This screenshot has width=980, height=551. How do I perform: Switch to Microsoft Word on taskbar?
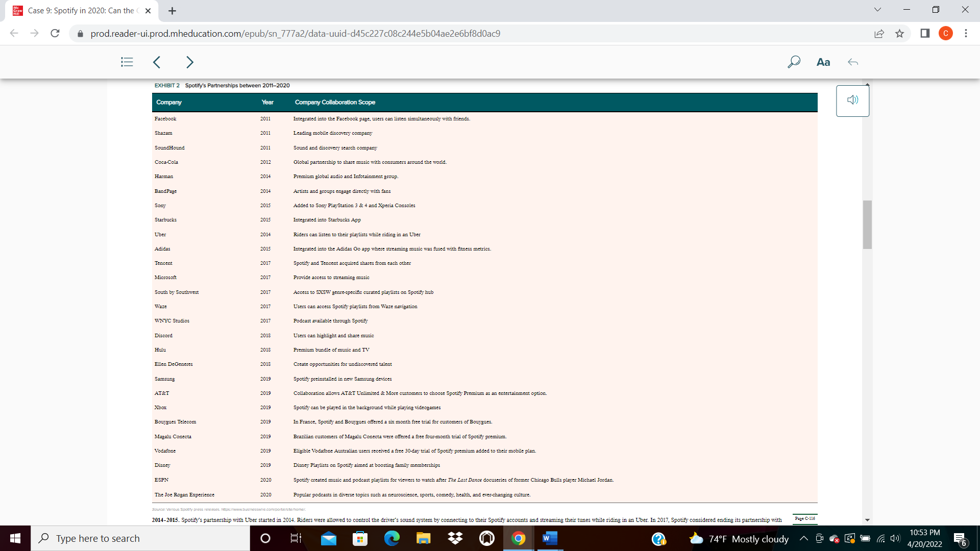point(549,538)
